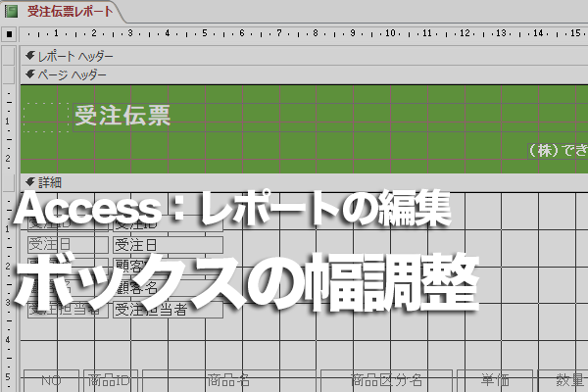
Task: Select the 受注日 text box field
Action: pos(168,245)
